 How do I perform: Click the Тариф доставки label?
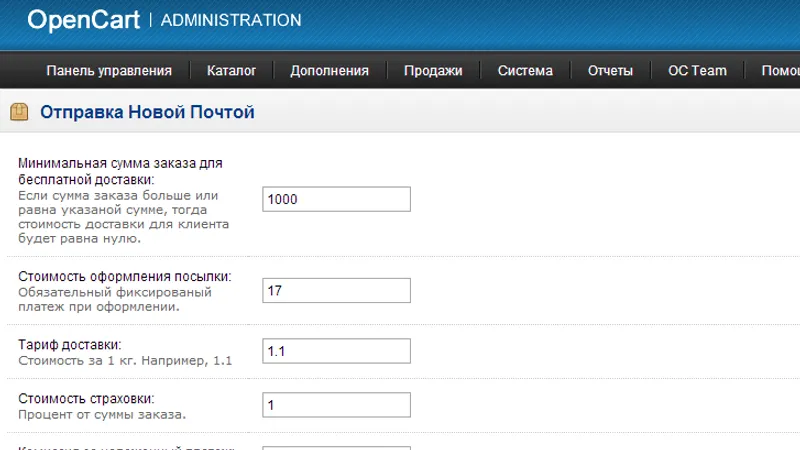70,345
